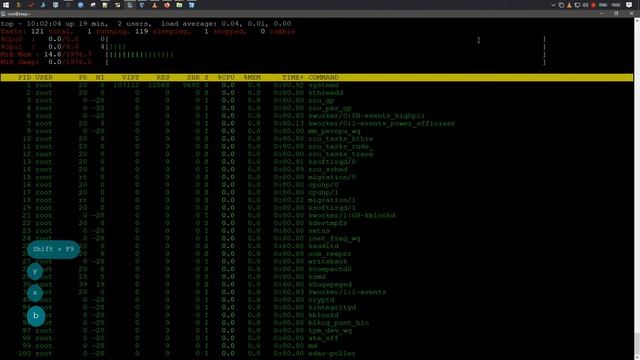
Task: Select the rcu_tasks_rude_ process row
Action: (317, 147)
